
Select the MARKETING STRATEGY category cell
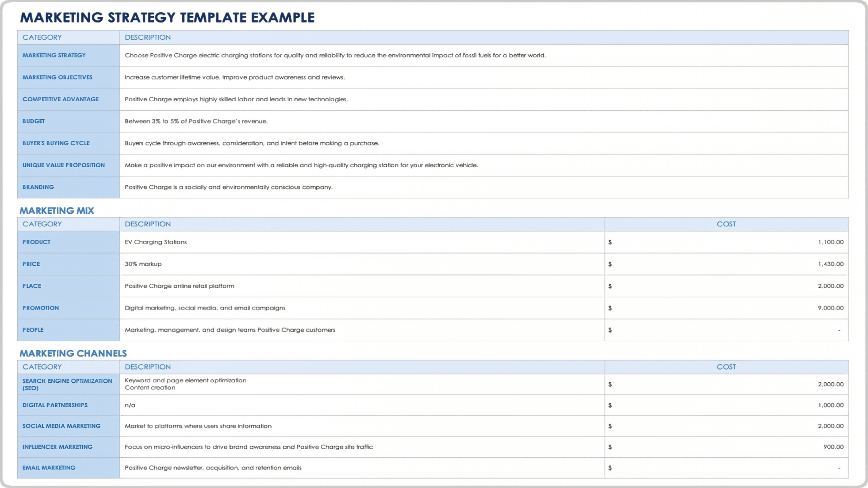point(68,56)
